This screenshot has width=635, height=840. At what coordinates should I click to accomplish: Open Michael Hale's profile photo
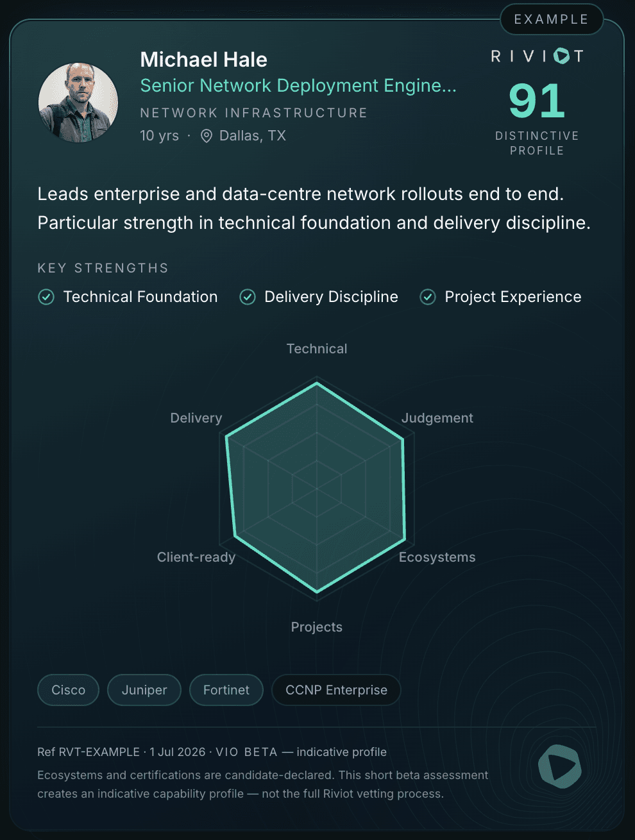pyautogui.click(x=78, y=103)
